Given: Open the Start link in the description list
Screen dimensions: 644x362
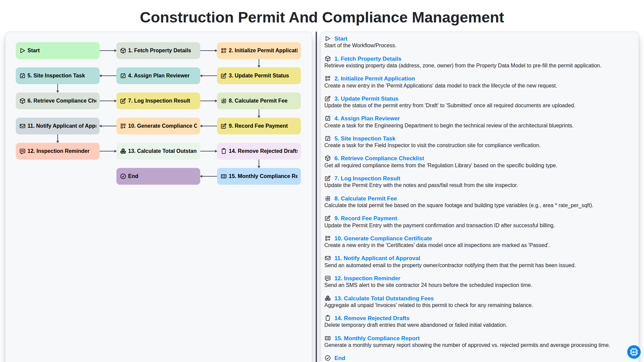Looking at the screenshot, I should click(x=341, y=39).
